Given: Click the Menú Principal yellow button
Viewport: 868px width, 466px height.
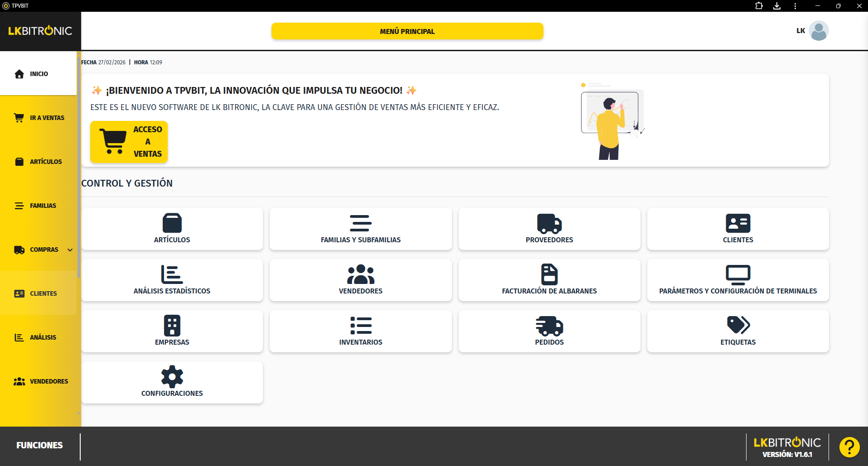Looking at the screenshot, I should [x=407, y=31].
